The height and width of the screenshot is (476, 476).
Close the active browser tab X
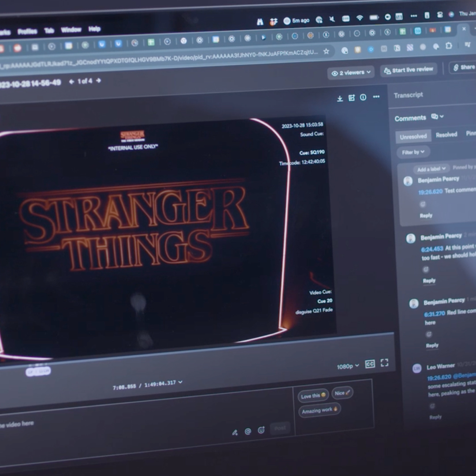tap(464, 29)
